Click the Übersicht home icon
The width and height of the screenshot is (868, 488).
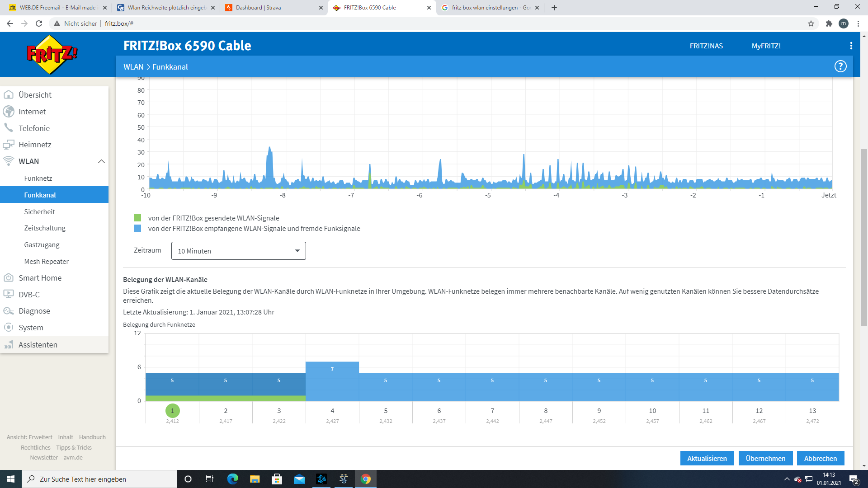pos(9,95)
